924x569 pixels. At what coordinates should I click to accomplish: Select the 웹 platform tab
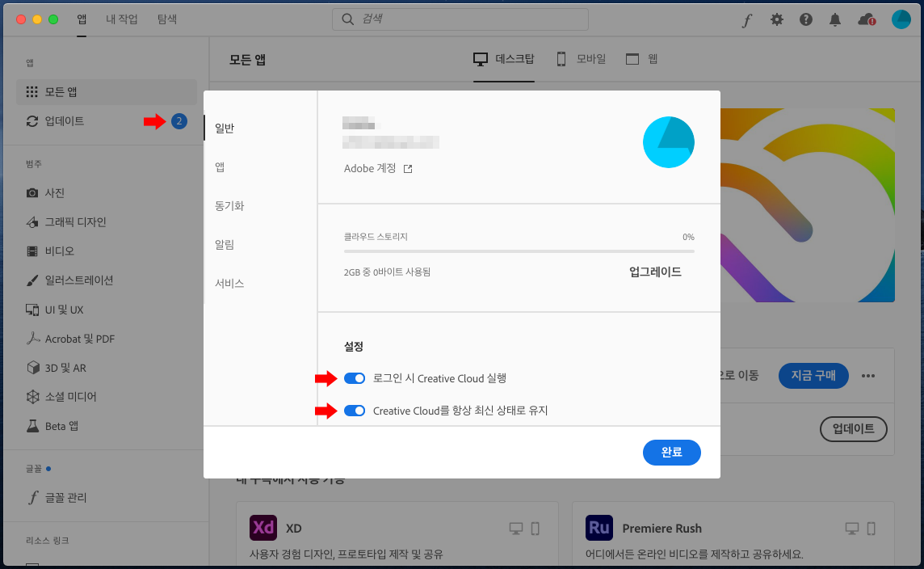point(642,59)
